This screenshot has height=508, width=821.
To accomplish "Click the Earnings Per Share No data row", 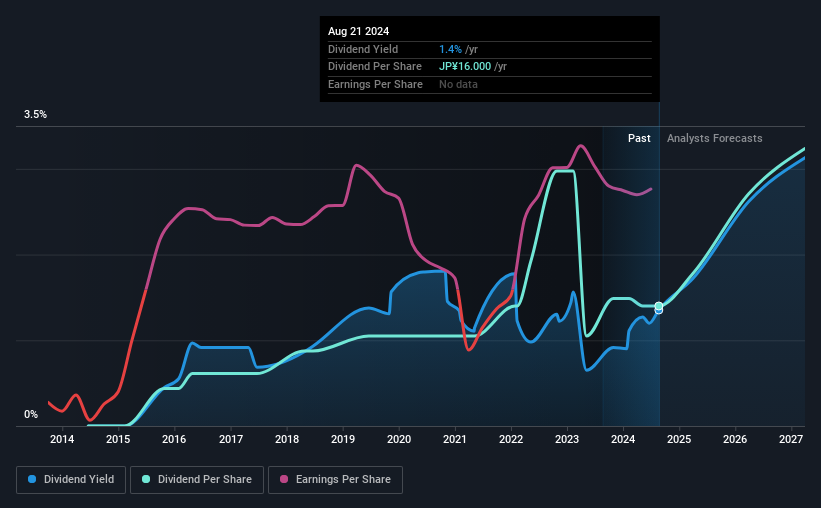I will coord(490,84).
